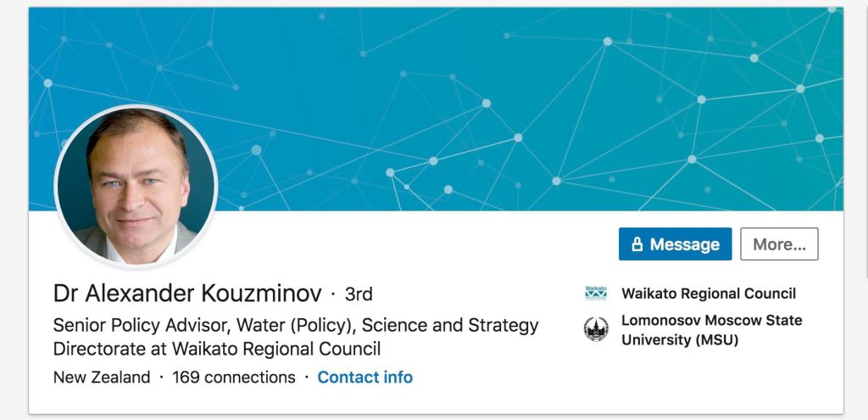Open the Contact info link
This screenshot has height=420, width=868.
point(364,377)
